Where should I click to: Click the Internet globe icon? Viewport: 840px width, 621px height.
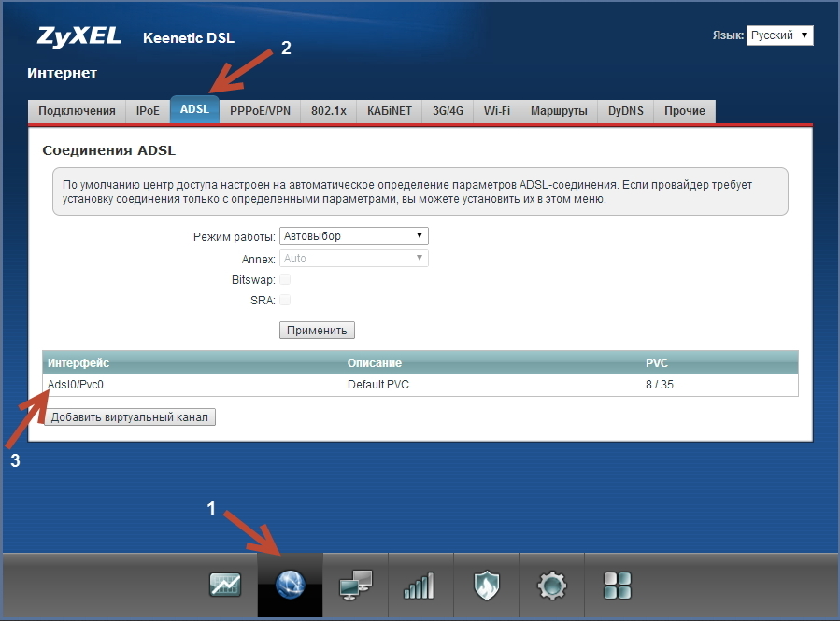tap(290, 586)
